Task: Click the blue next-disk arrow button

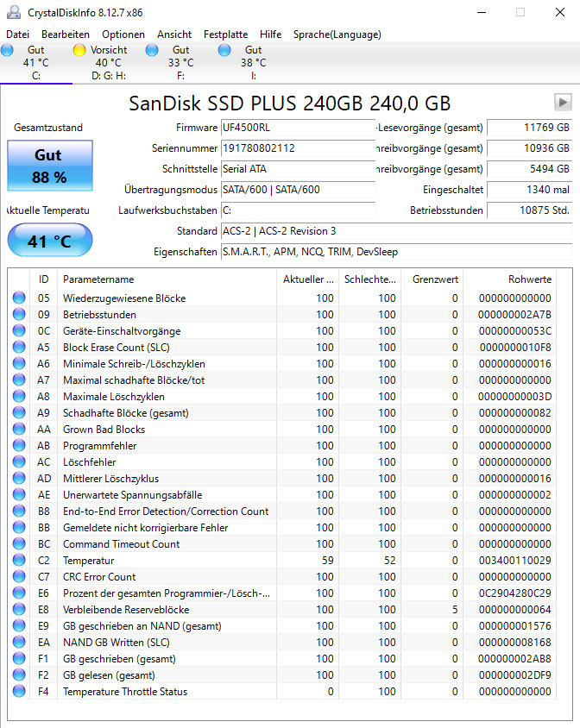Action: point(563,103)
